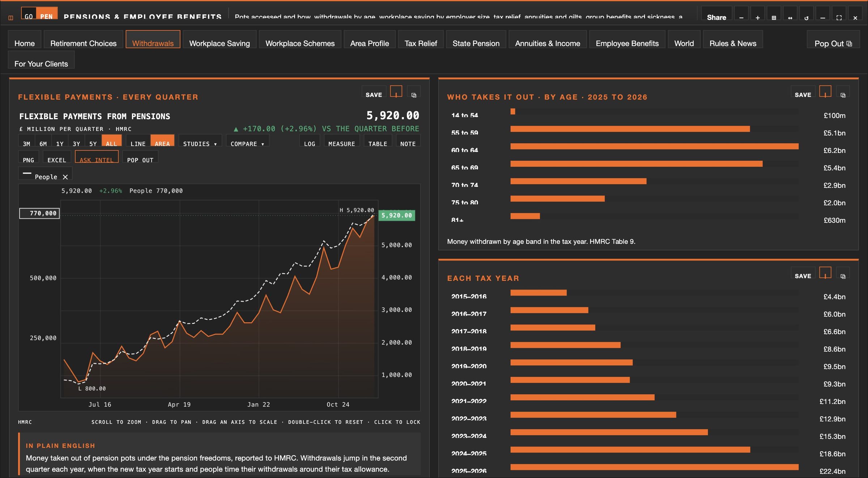Open the Annuities & Income tab
This screenshot has height=478, width=868.
coord(548,43)
